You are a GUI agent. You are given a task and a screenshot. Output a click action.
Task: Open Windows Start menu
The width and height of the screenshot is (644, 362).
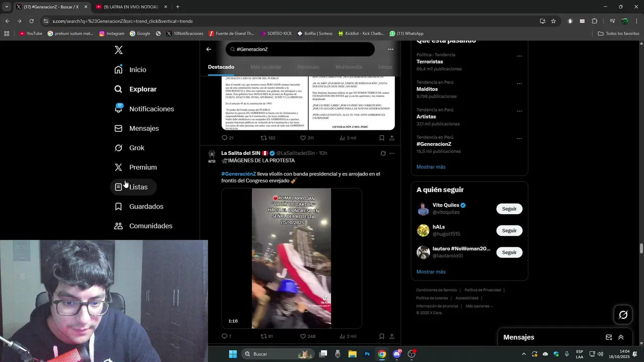[233, 354]
